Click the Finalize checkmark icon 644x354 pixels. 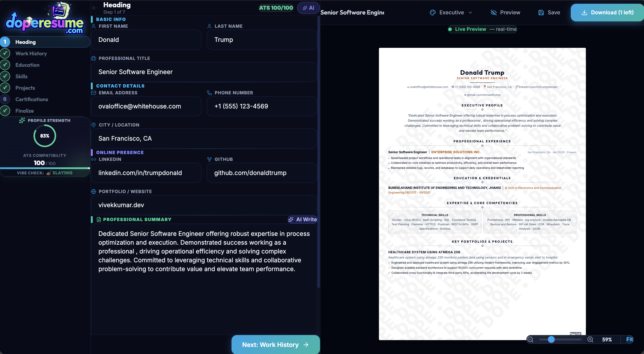pyautogui.click(x=5, y=111)
